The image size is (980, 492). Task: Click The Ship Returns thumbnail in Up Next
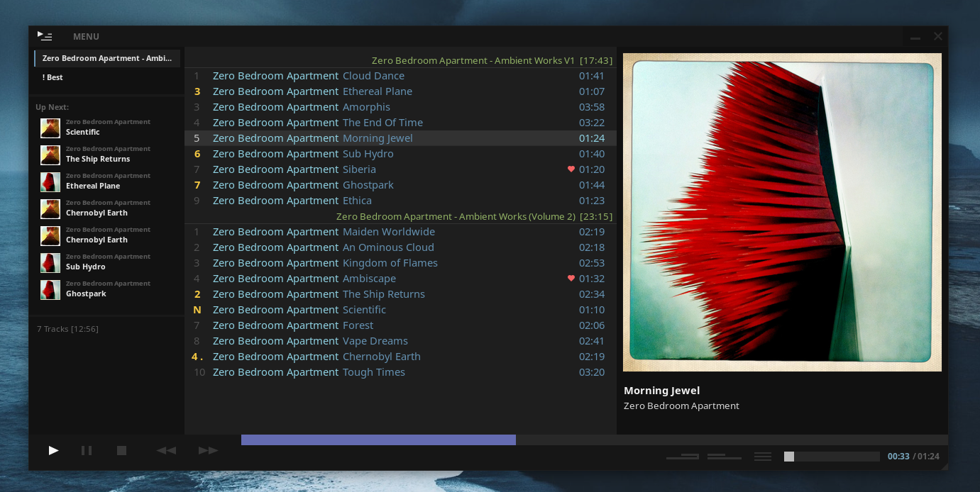(x=50, y=155)
